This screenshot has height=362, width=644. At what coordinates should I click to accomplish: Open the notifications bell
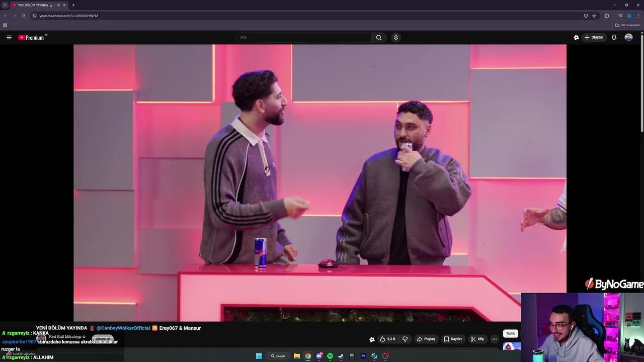pyautogui.click(x=614, y=37)
